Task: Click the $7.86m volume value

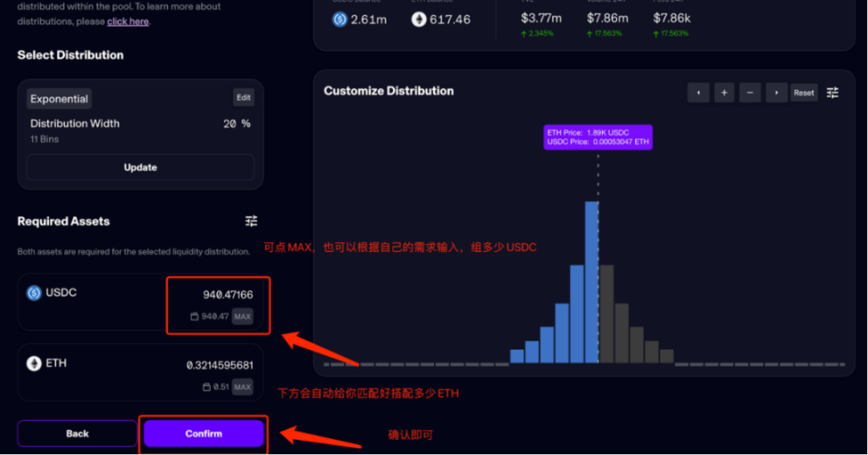Action: (607, 18)
